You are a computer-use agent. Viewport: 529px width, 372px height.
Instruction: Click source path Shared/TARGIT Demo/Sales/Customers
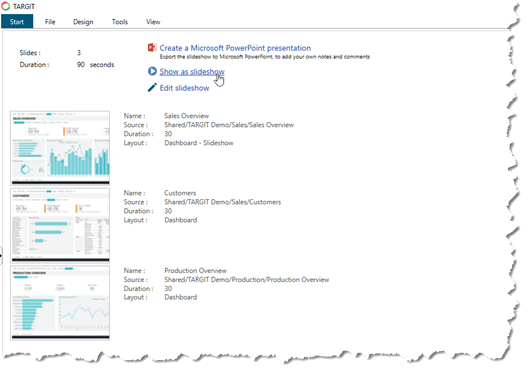point(223,202)
